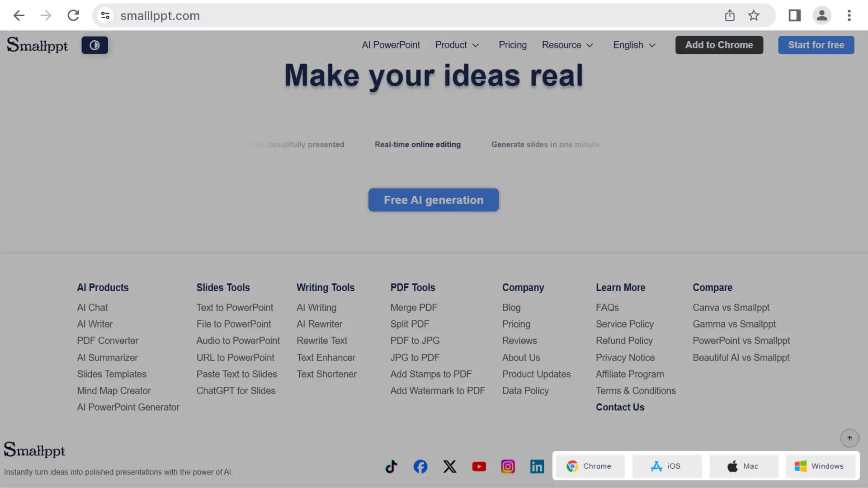Image resolution: width=868 pixels, height=488 pixels.
Task: Open the browser profile avatar
Action: 822,15
